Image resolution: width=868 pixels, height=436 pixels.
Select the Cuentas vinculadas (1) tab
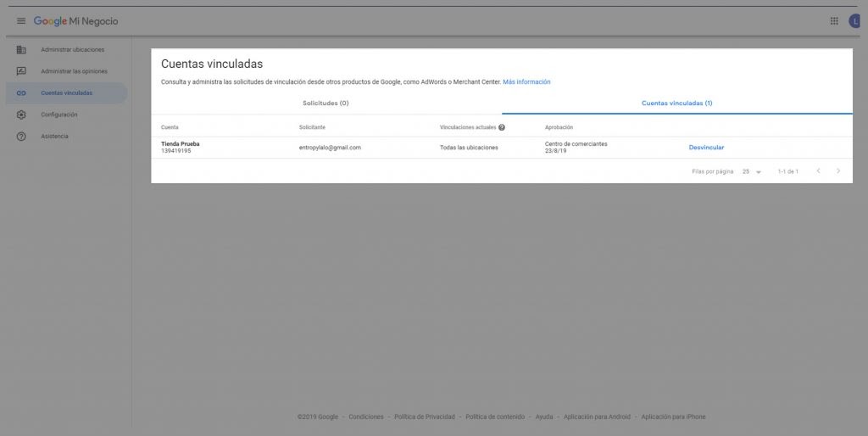(677, 103)
